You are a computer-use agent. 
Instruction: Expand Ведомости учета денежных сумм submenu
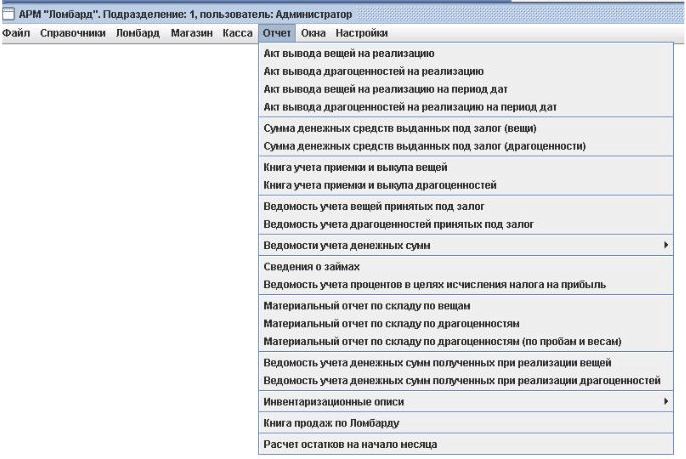[x=466, y=245]
